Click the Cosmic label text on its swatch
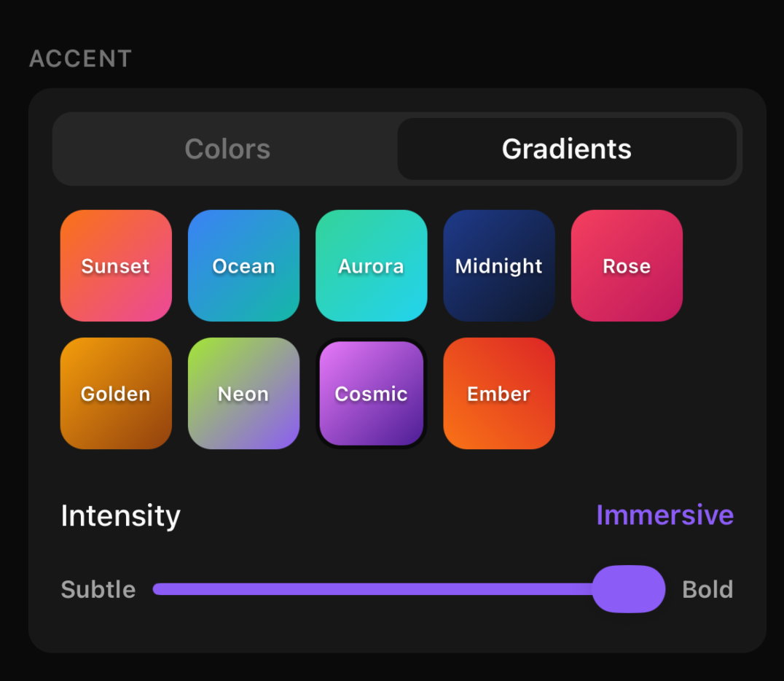Viewport: 784px width, 681px height. (x=371, y=394)
